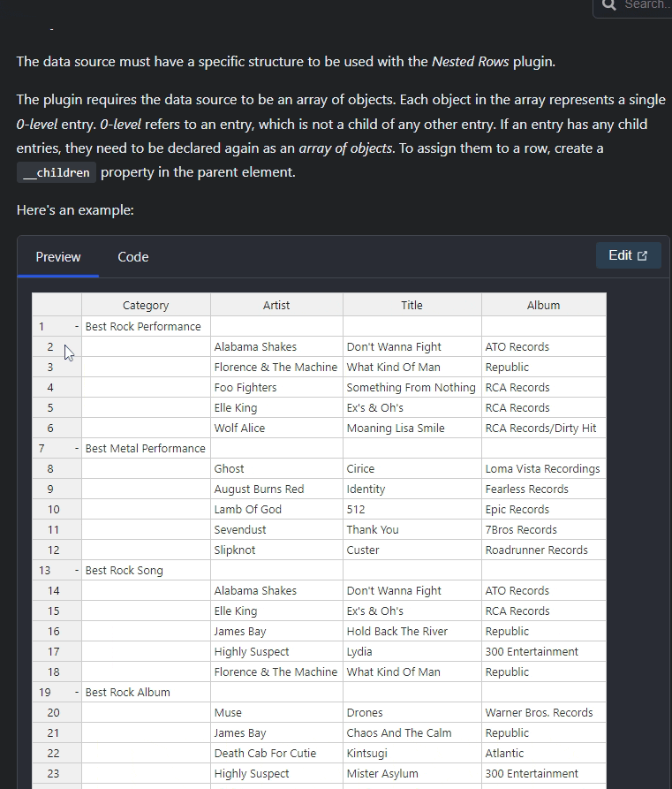Select the Album column header
This screenshot has height=789, width=672.
point(543,305)
